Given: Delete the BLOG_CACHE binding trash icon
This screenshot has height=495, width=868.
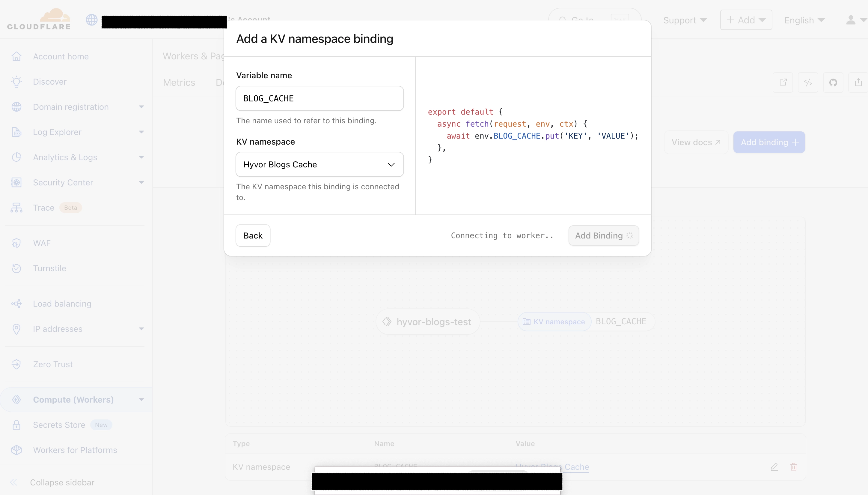Looking at the screenshot, I should [x=794, y=467].
